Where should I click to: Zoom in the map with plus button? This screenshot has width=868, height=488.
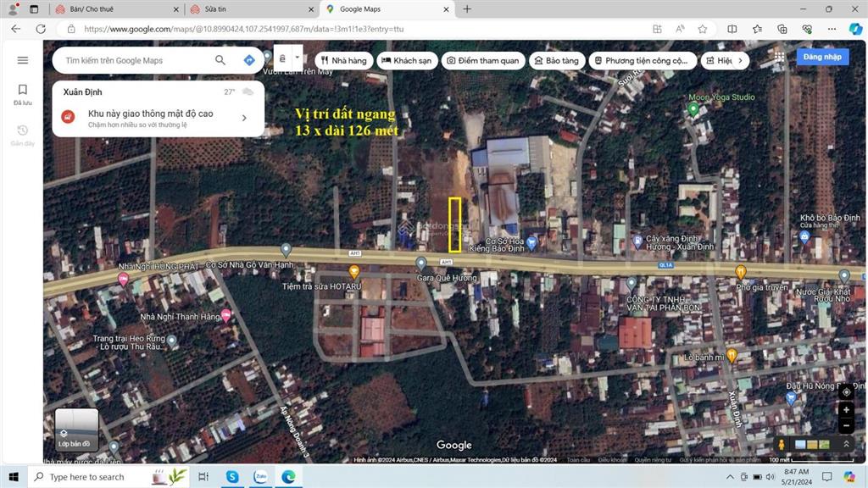pyautogui.click(x=846, y=410)
